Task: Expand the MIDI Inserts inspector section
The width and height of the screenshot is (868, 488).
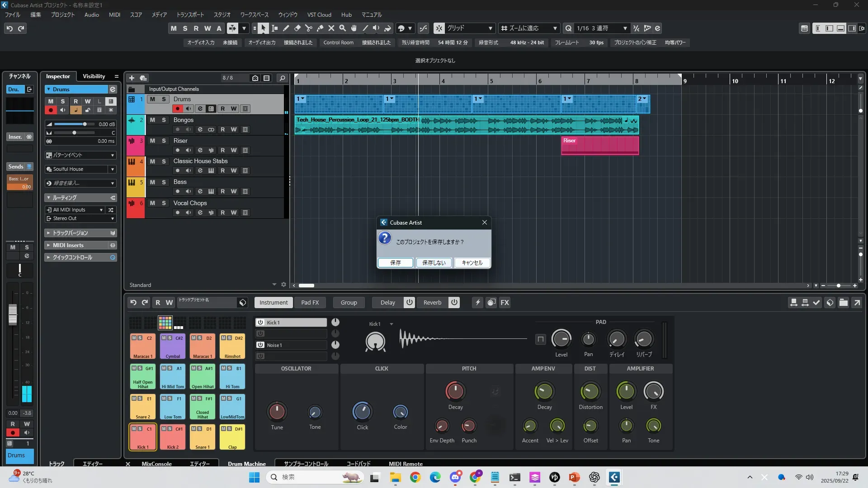Action: 68,245
